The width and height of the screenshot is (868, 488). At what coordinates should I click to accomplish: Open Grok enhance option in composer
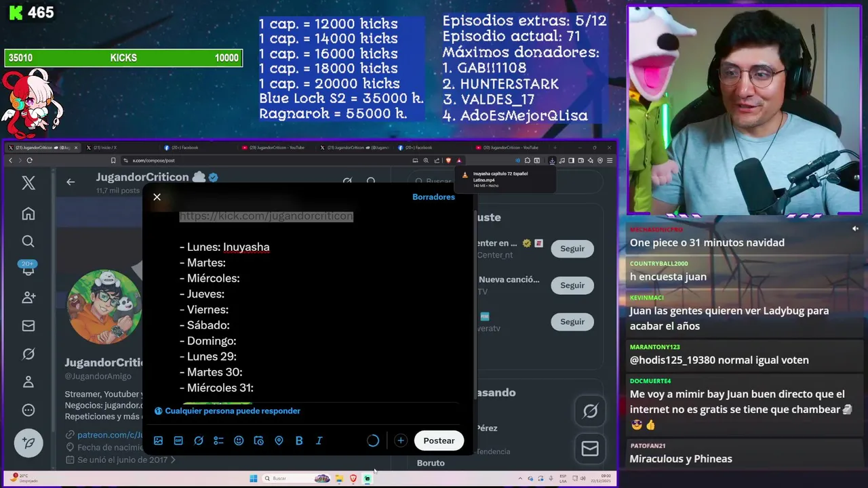(x=199, y=441)
